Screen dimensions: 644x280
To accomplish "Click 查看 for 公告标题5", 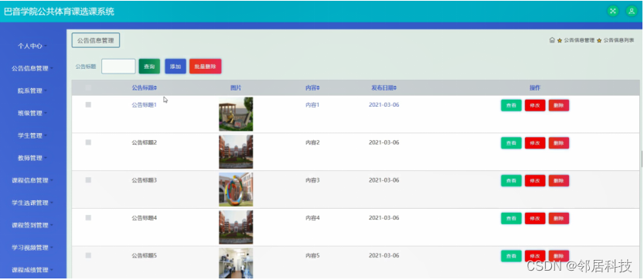I will coord(511,256).
